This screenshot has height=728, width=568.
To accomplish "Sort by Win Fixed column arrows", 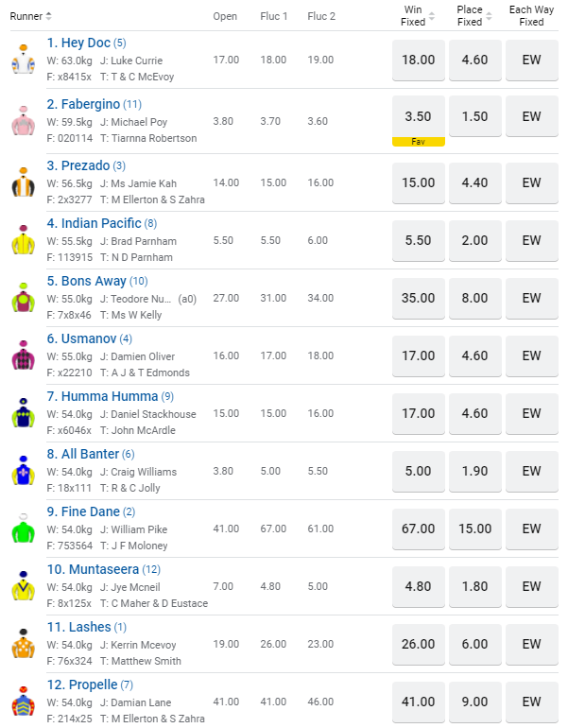I will [432, 16].
